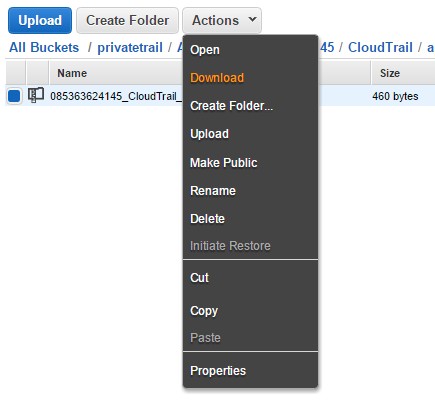Viewport: 435px width, 409px height.
Task: Go to the All Buckets breadcrumb link
Action: click(x=44, y=47)
